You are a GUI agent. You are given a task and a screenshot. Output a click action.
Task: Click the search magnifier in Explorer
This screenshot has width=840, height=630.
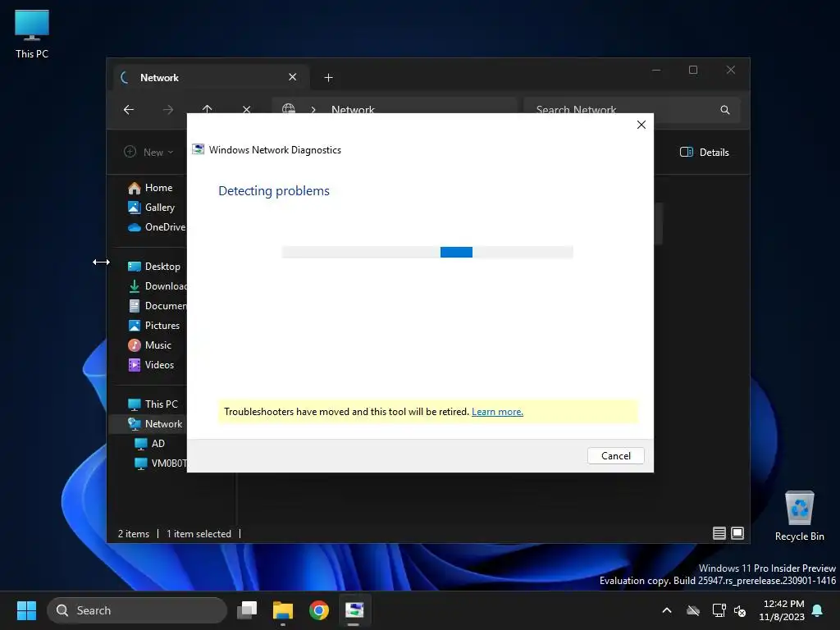point(725,109)
